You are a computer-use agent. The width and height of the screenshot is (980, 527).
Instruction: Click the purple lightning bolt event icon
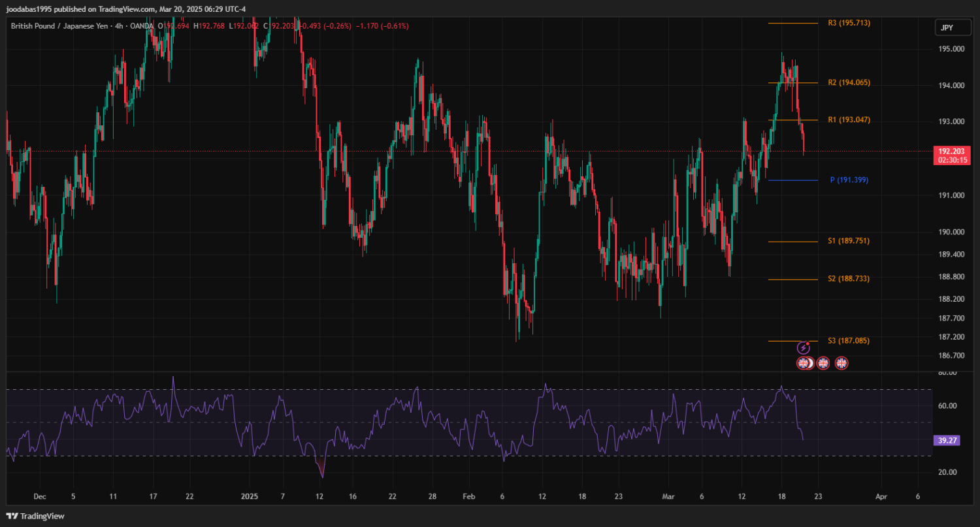point(804,348)
